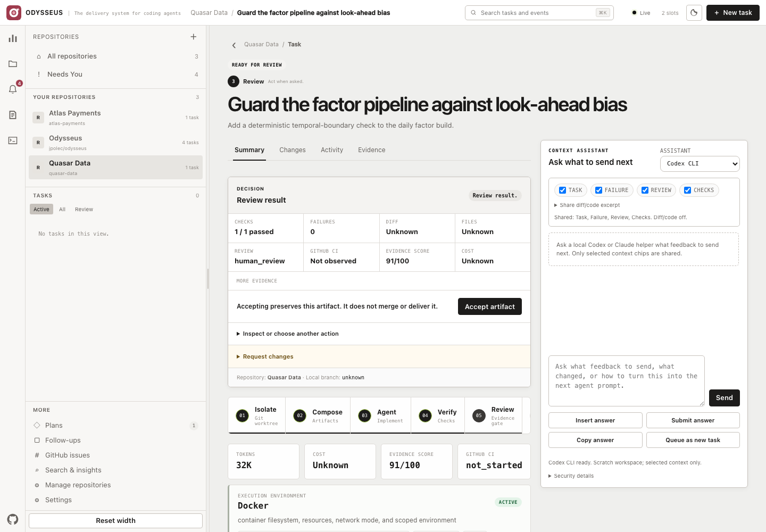
Task: Open the terminal icon in left rail
Action: (x=13, y=140)
